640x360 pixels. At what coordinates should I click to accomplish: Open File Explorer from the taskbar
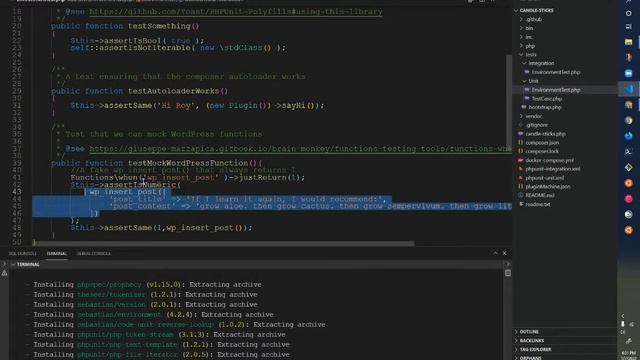click(x=629, y=42)
